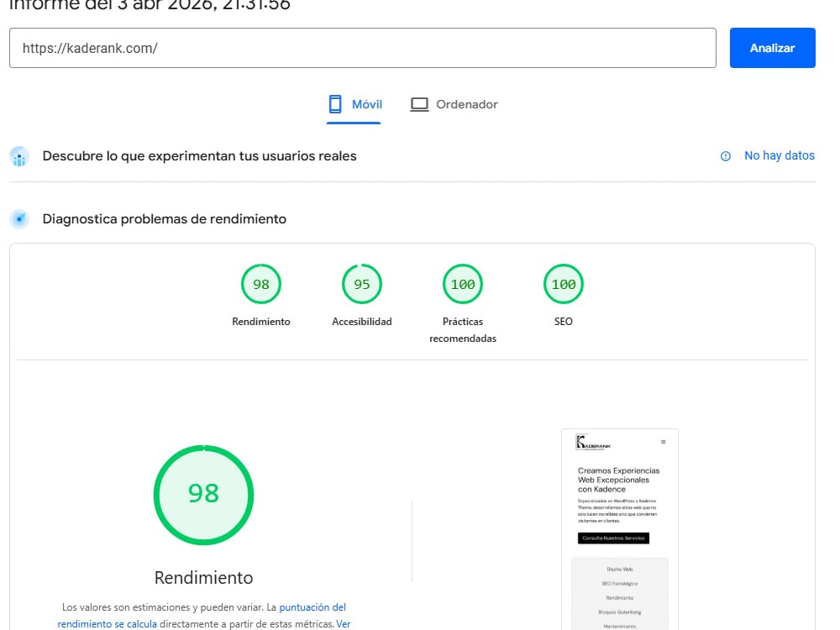The height and width of the screenshot is (630, 840).
Task: Click the Rendimiento label under the 98 gauge
Action: pyautogui.click(x=261, y=322)
